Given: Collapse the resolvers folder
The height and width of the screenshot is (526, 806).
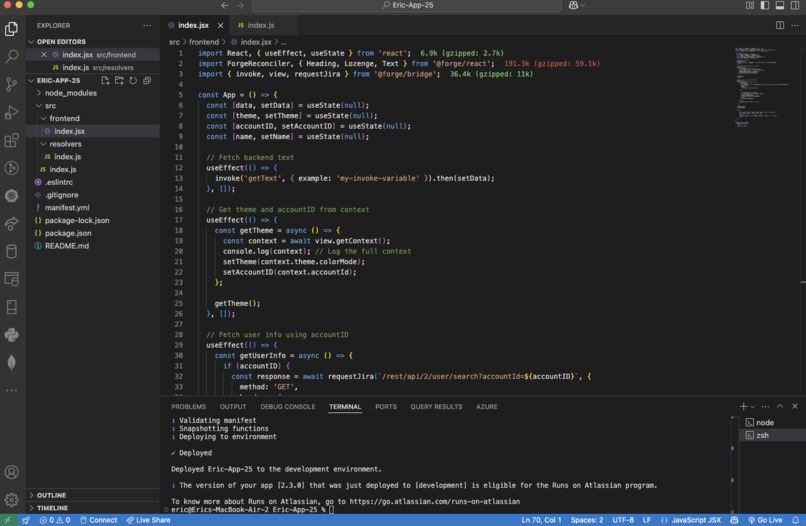Looking at the screenshot, I should coord(93,144).
